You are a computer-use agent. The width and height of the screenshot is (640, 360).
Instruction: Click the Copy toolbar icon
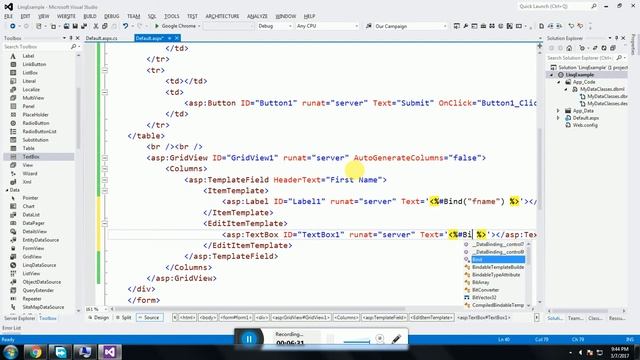point(104,26)
